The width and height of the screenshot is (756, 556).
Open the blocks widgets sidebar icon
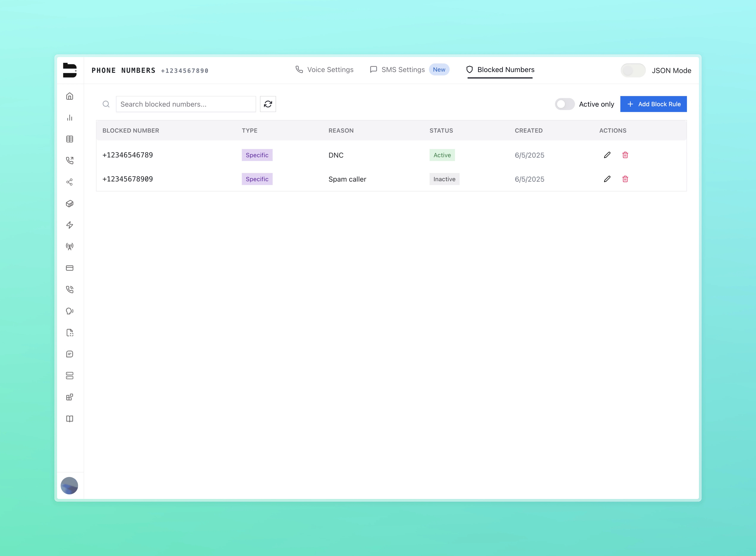(x=70, y=397)
